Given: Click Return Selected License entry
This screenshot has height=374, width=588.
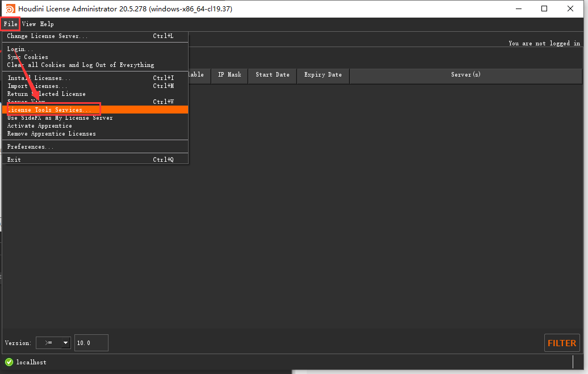Looking at the screenshot, I should pos(95,94).
